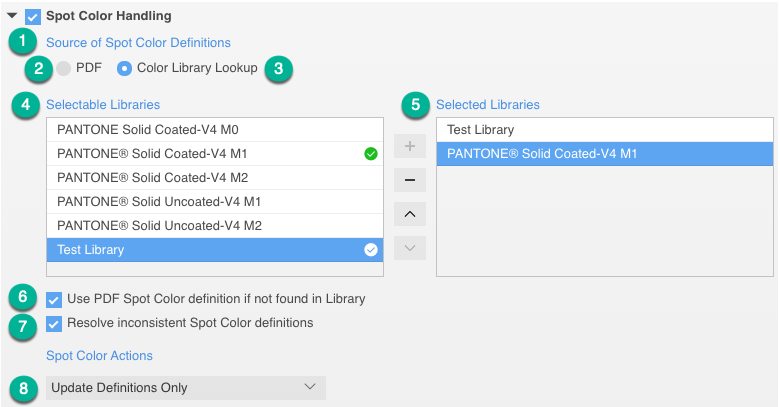Click the number 8 callout badge
Viewport: 780px width, 407px height.
click(23, 388)
